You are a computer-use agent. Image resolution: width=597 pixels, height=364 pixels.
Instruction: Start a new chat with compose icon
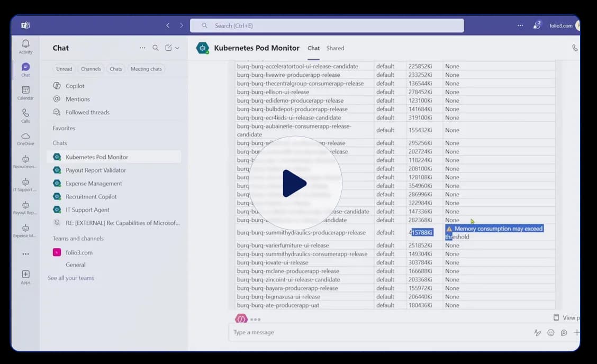pyautogui.click(x=168, y=48)
